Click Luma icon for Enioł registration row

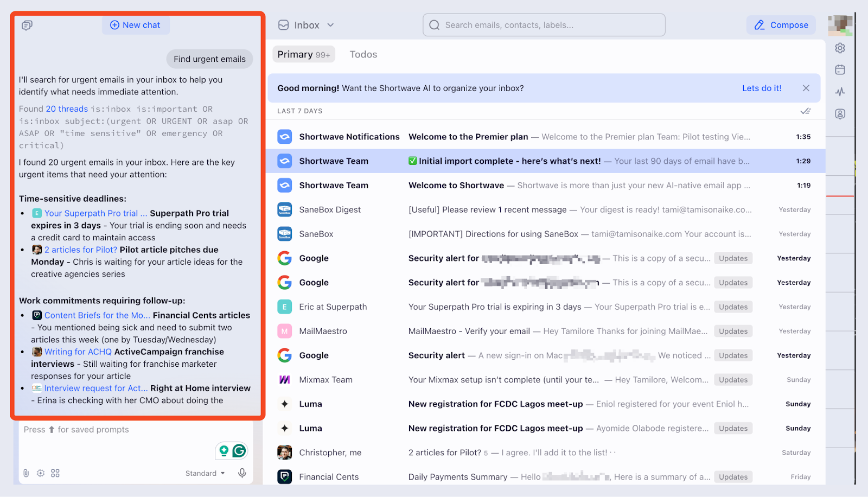[x=285, y=404]
